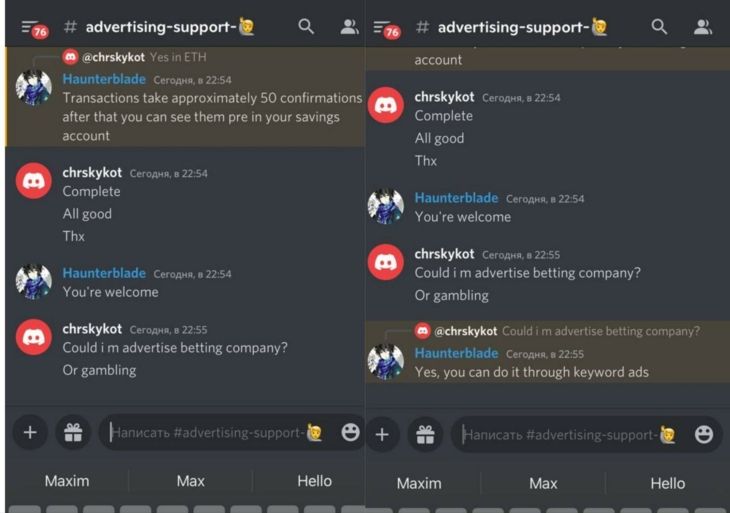Tap replied message preview 'Could i m advertise betting company?'
Viewport: 730px width, 513px height.
point(601,331)
